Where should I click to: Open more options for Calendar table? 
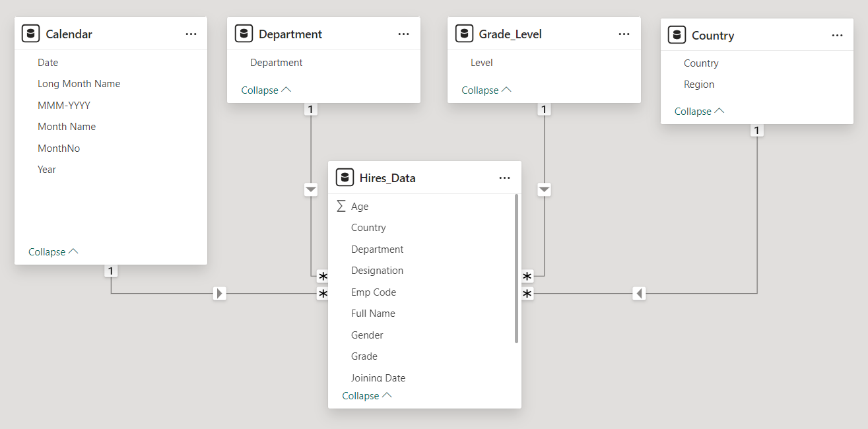(191, 34)
